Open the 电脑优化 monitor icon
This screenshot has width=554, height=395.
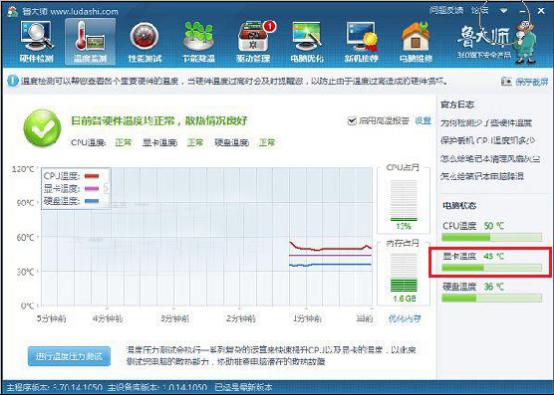point(307,42)
